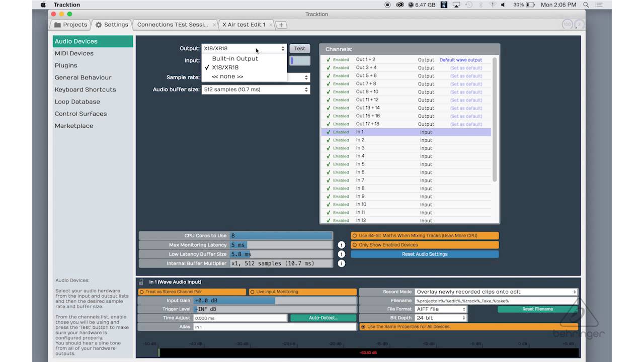
Task: Adjust the Max Monitoring Latency slider
Action: tap(281, 245)
